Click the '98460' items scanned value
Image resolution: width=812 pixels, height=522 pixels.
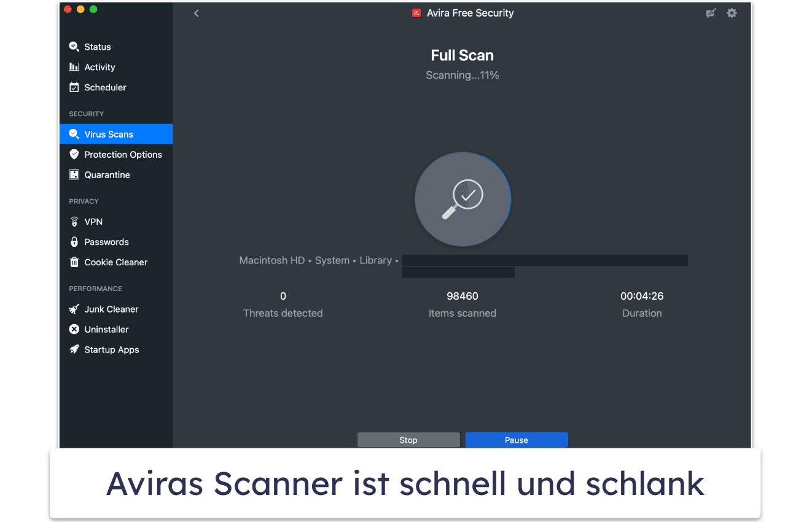coord(463,296)
